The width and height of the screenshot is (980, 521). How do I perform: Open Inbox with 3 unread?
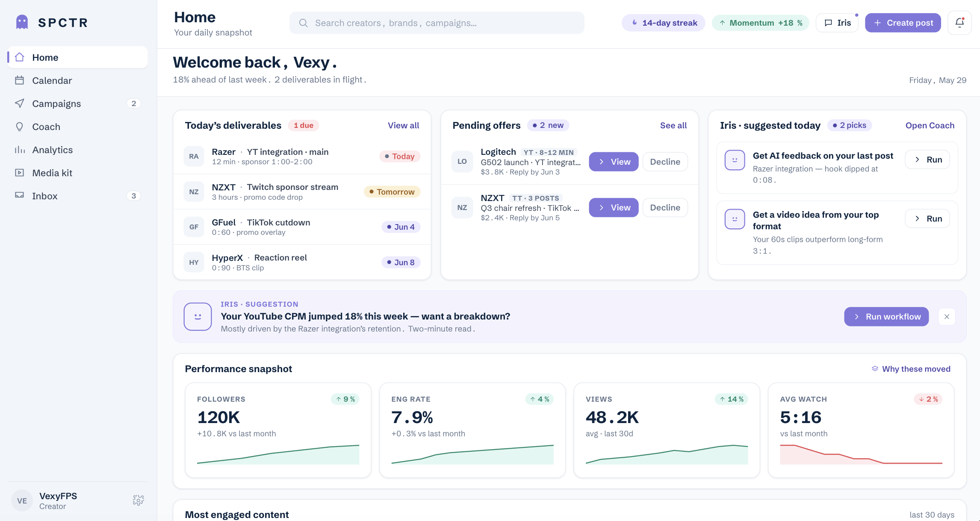(x=77, y=196)
